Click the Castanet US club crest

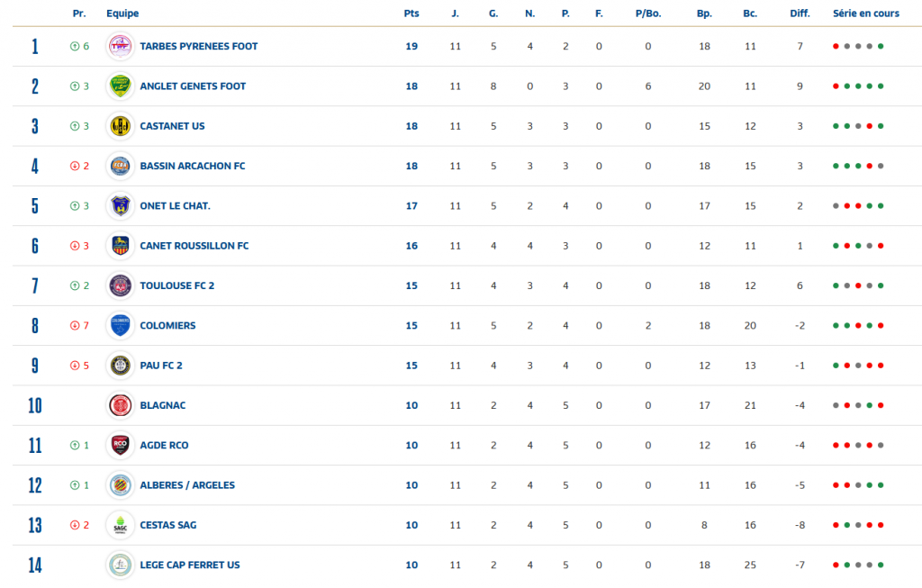click(x=120, y=126)
